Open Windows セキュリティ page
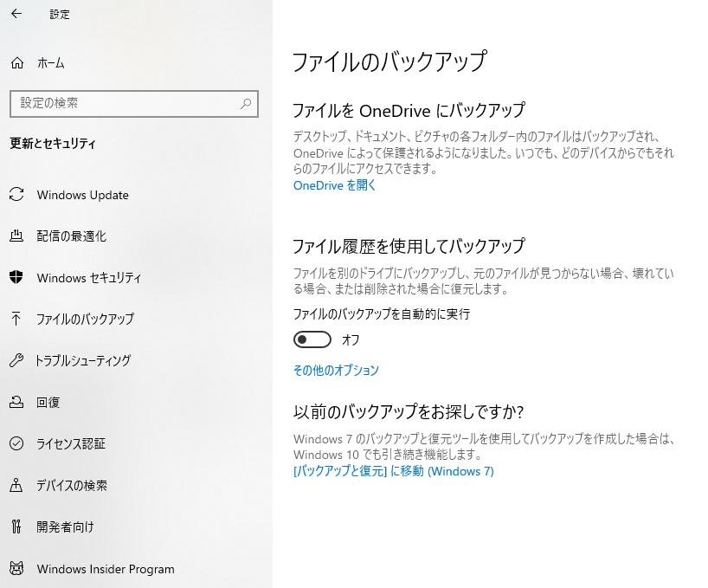This screenshot has height=588, width=708. 89,278
